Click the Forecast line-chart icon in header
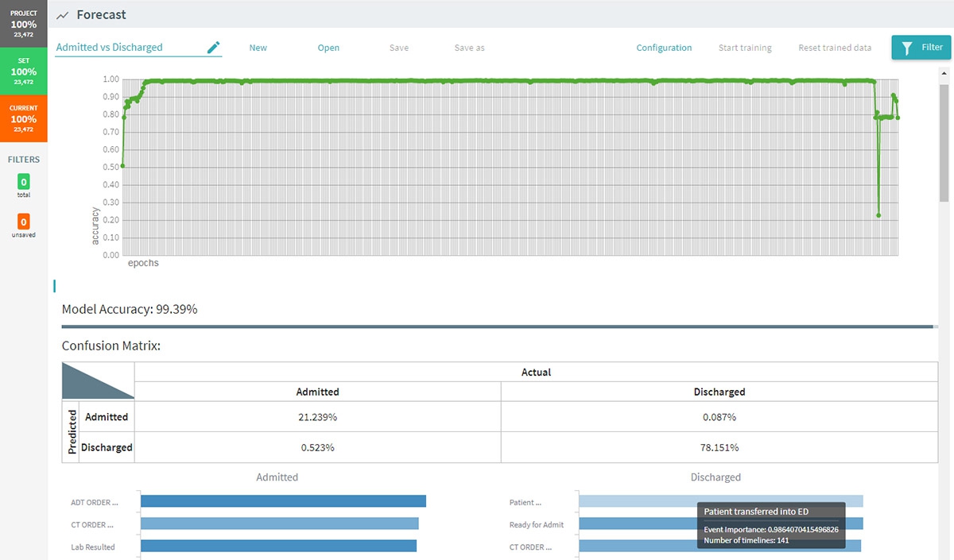The height and width of the screenshot is (560, 954). [60, 14]
